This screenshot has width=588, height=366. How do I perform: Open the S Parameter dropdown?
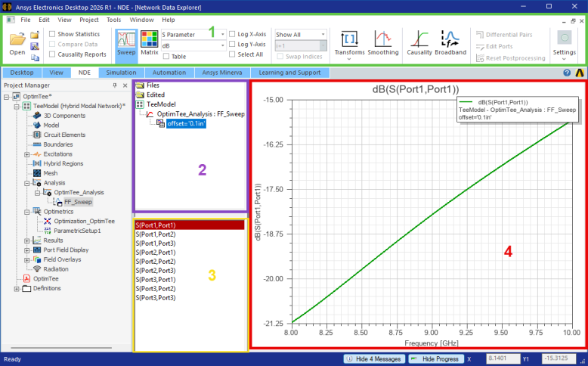coord(193,34)
